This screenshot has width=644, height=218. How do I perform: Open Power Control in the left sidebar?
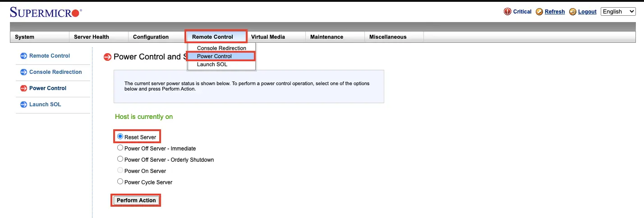click(x=48, y=88)
